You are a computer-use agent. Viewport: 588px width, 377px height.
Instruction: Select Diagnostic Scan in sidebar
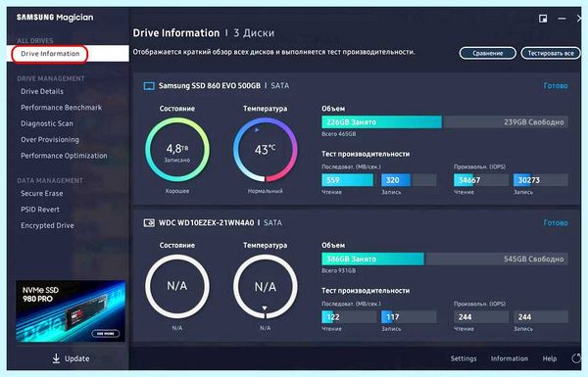tap(47, 123)
